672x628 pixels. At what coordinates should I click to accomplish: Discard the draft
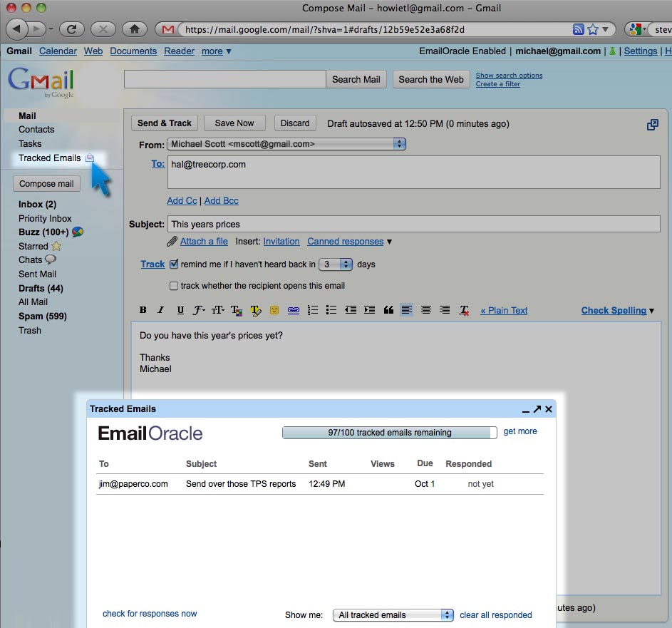pyautogui.click(x=295, y=123)
